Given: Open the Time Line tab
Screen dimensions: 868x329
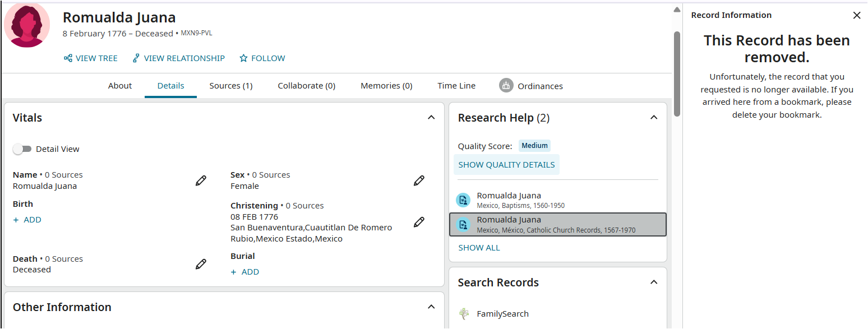Looking at the screenshot, I should (x=456, y=86).
